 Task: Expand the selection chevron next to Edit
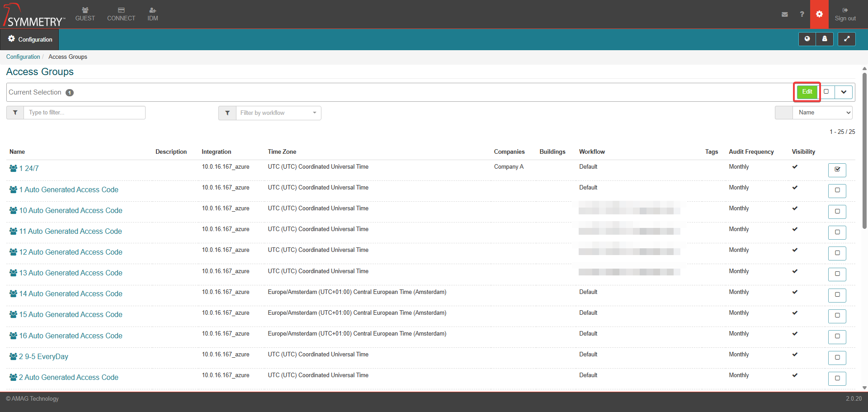click(x=844, y=92)
